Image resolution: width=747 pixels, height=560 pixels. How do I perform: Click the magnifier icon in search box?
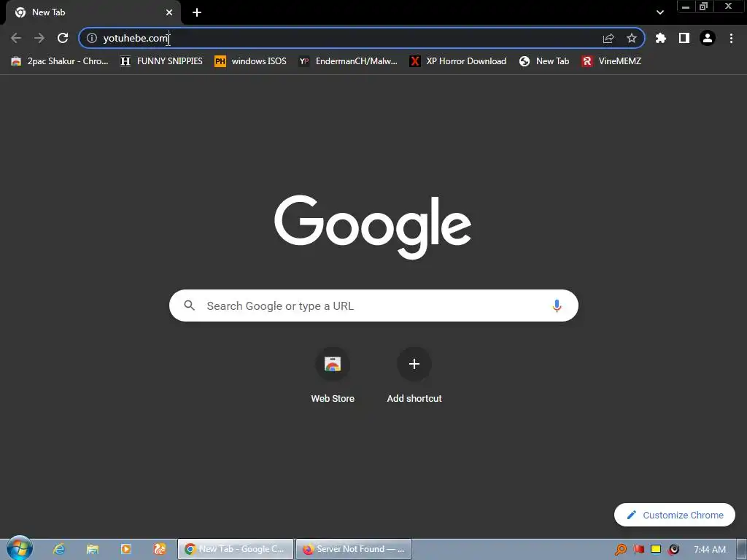pyautogui.click(x=189, y=306)
